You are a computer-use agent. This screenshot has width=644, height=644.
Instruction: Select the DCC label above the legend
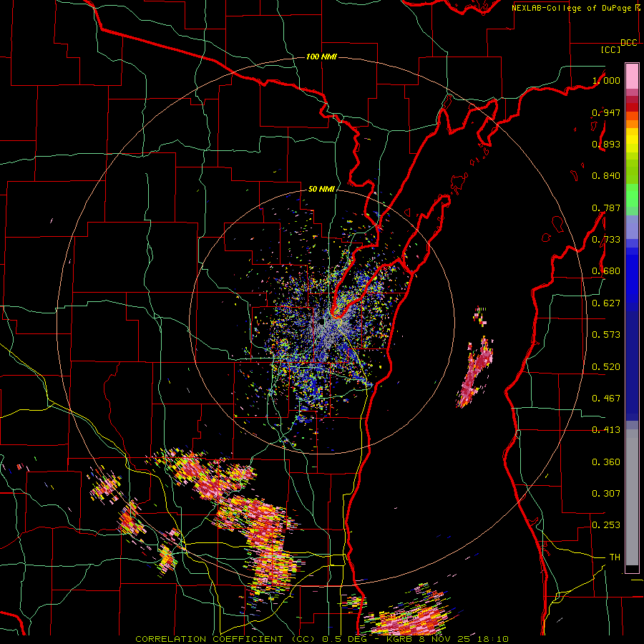point(628,43)
